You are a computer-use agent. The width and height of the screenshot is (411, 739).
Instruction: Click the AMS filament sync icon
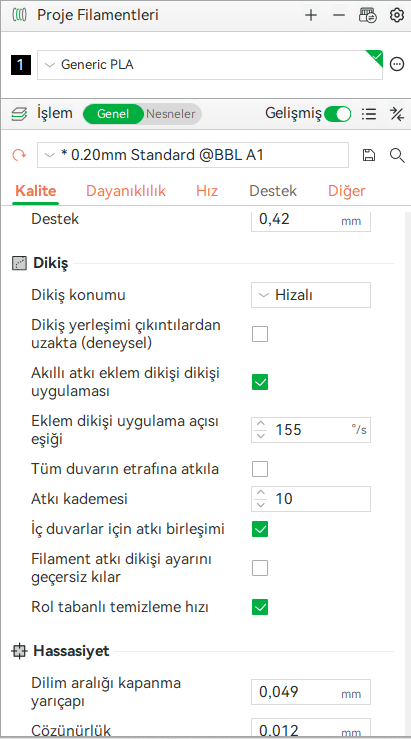368,16
